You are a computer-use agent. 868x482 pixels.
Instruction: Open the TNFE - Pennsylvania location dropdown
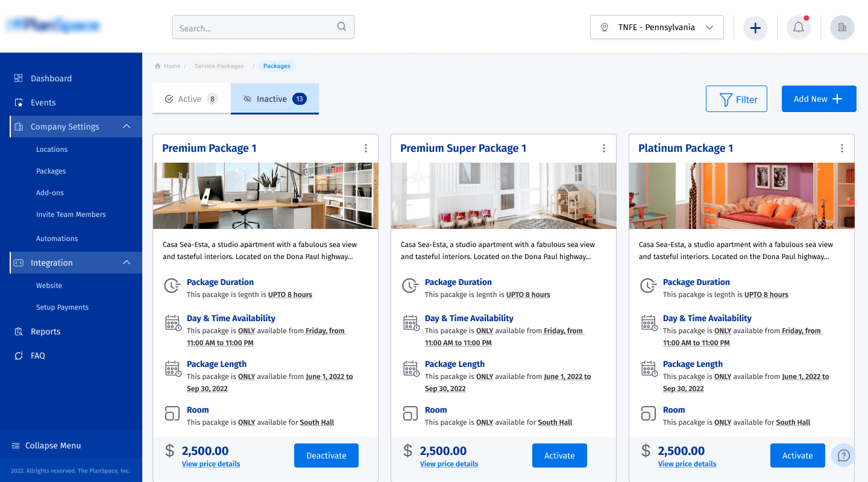tap(656, 28)
